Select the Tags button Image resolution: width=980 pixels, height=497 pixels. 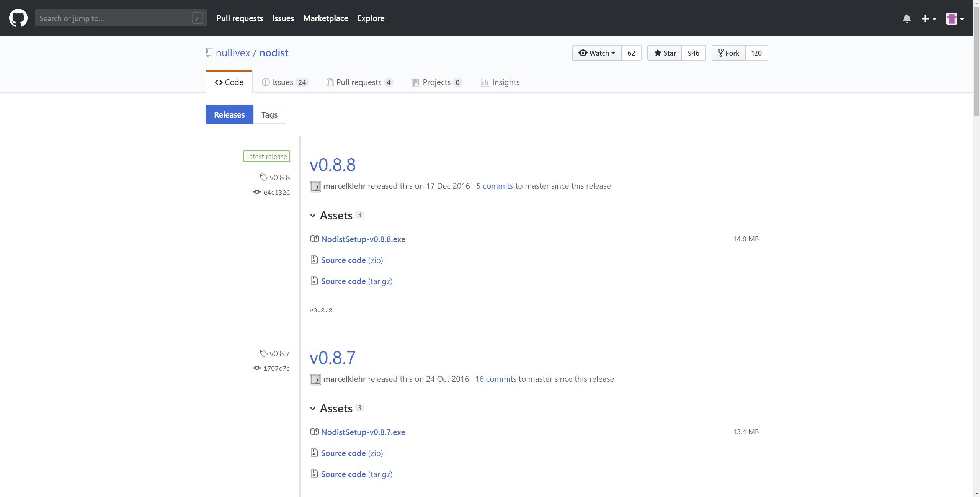[x=269, y=114]
